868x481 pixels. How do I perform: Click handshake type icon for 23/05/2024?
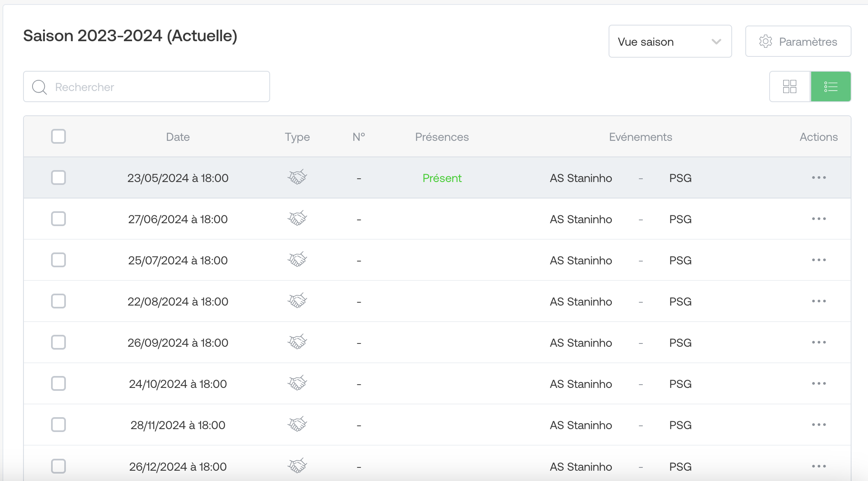pyautogui.click(x=297, y=177)
